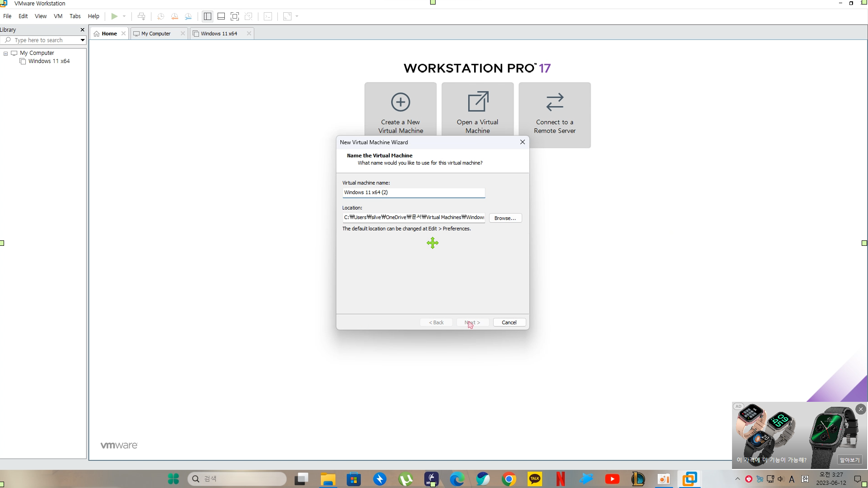This screenshot has width=868, height=488.
Task: Click the taskbar 검색 search box
Action: (237, 479)
